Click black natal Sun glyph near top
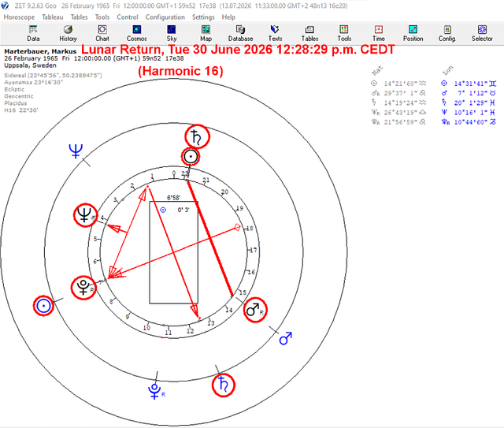The width and height of the screenshot is (504, 428). [x=191, y=157]
